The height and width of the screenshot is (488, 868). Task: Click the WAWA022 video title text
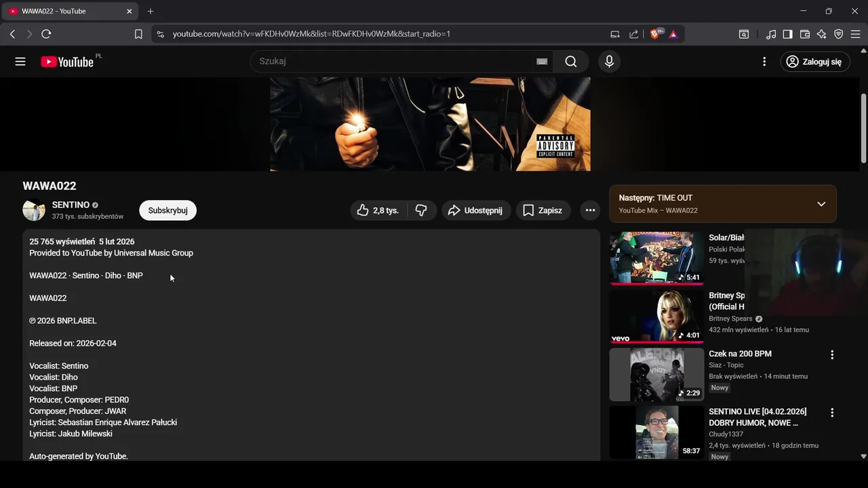click(x=50, y=186)
